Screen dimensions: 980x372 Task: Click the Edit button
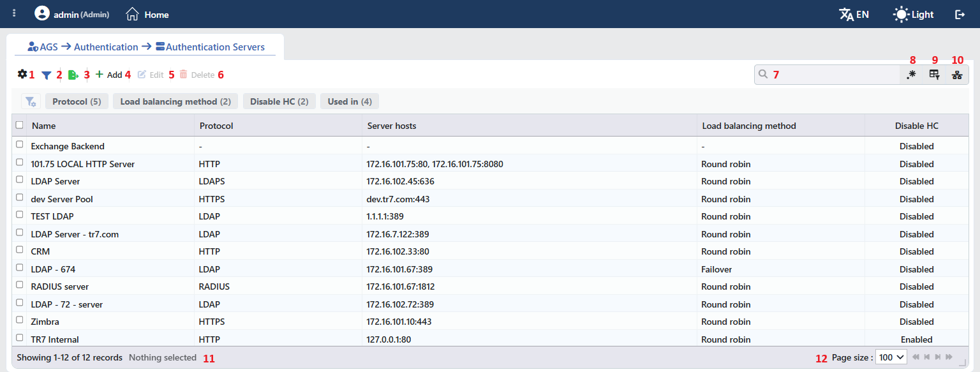coord(151,75)
